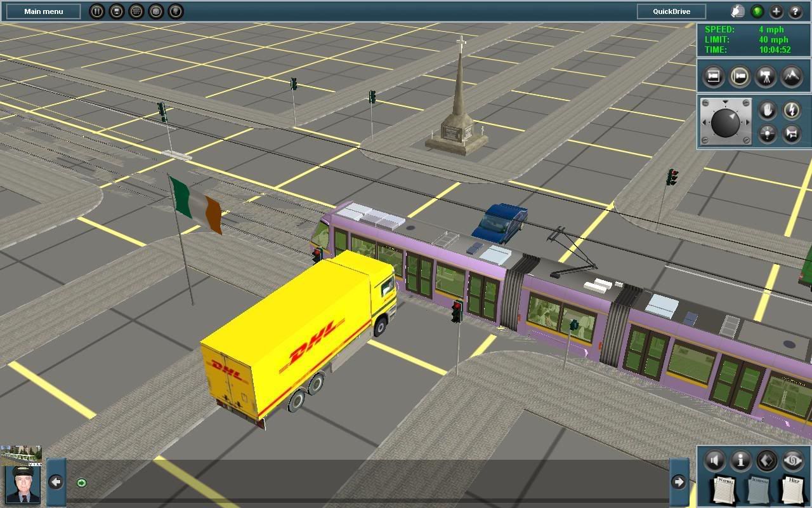812x508 pixels.
Task: Click the blue car behind tram
Action: (x=500, y=223)
